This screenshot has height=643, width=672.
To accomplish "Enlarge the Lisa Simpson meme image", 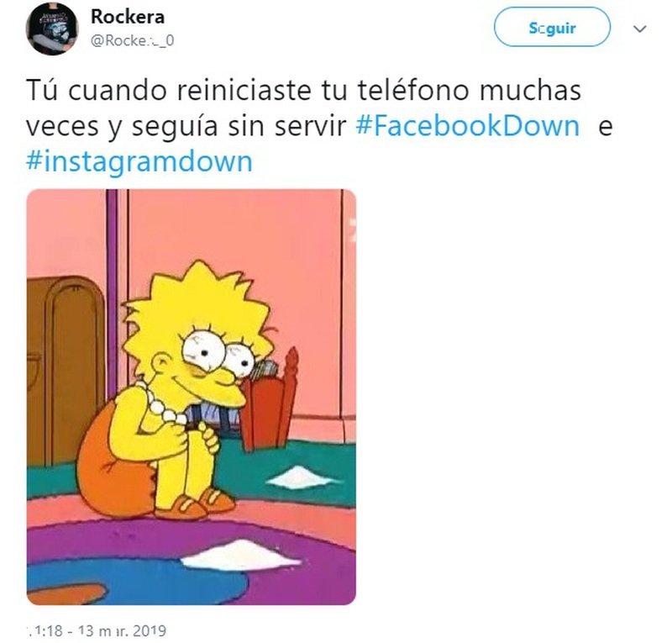I will (x=192, y=397).
